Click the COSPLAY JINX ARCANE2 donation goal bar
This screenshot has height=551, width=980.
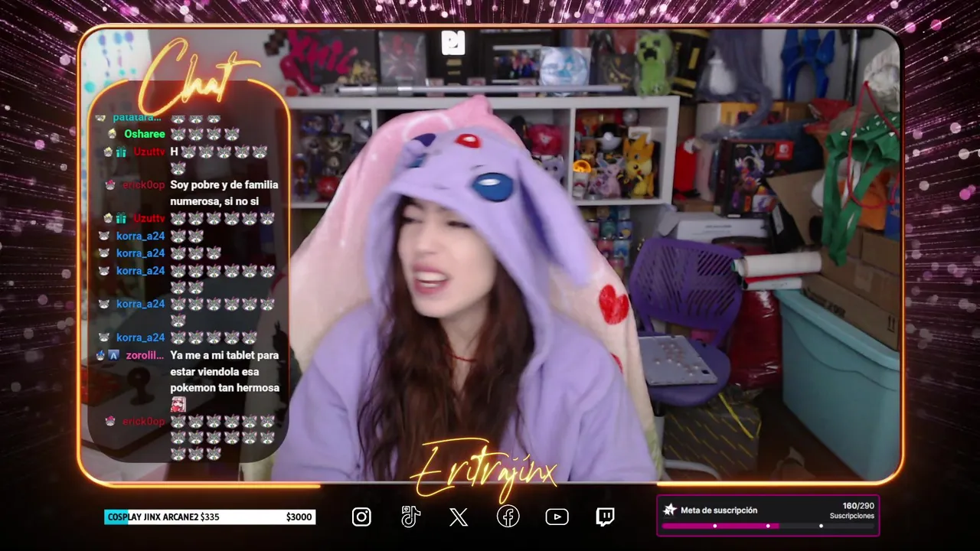(210, 517)
